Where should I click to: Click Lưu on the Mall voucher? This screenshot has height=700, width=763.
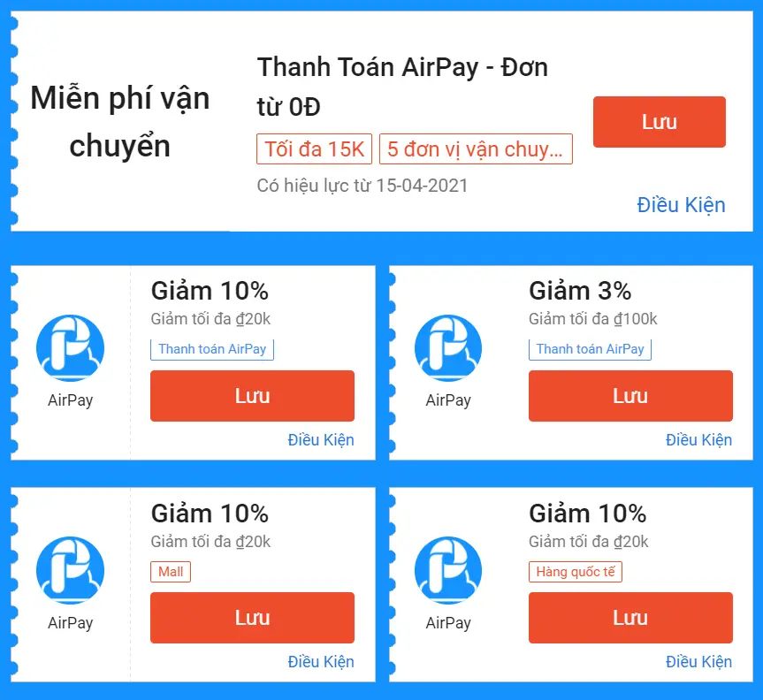(252, 618)
